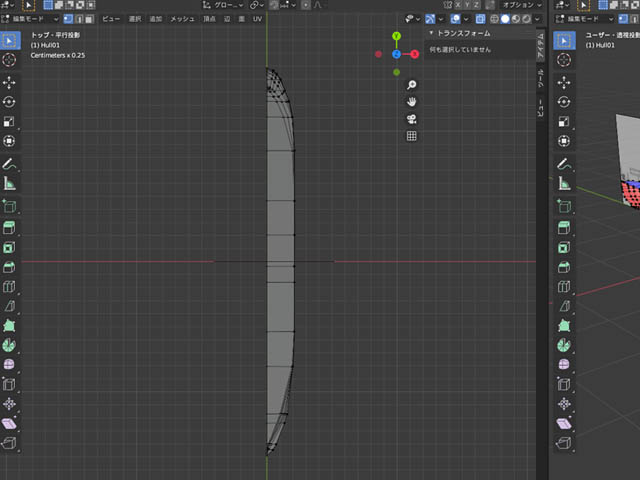Choose Rip Region tool in left viewport toolbar

[9, 443]
